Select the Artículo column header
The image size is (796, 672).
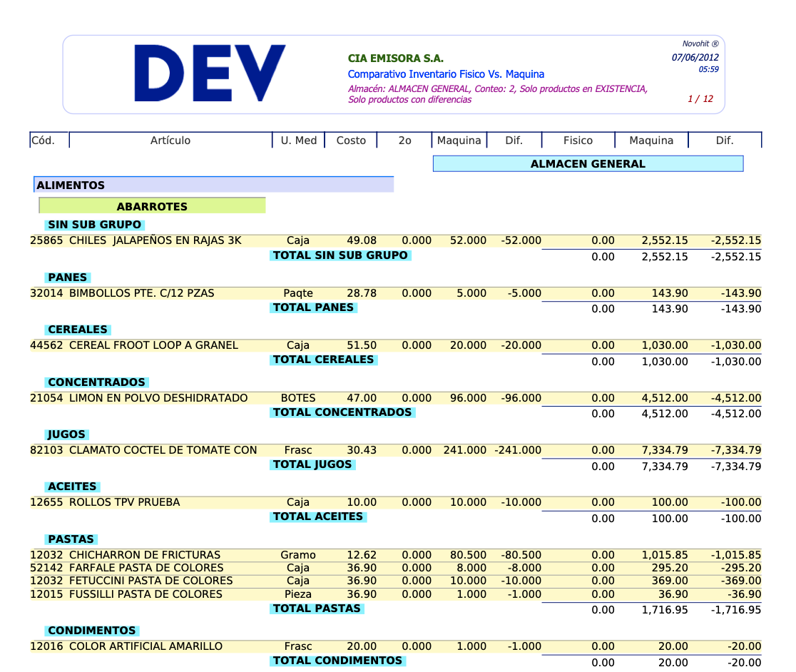pos(170,141)
